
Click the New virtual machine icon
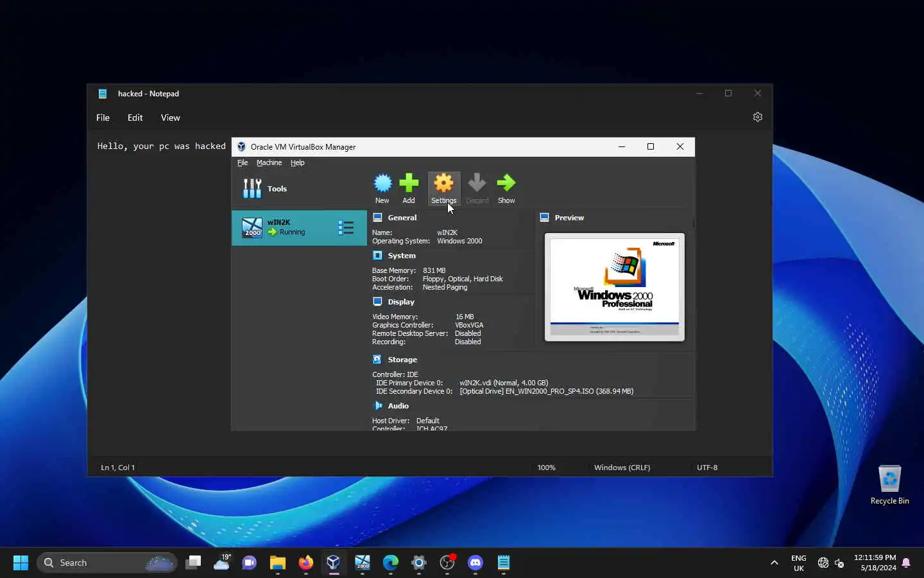click(x=382, y=188)
